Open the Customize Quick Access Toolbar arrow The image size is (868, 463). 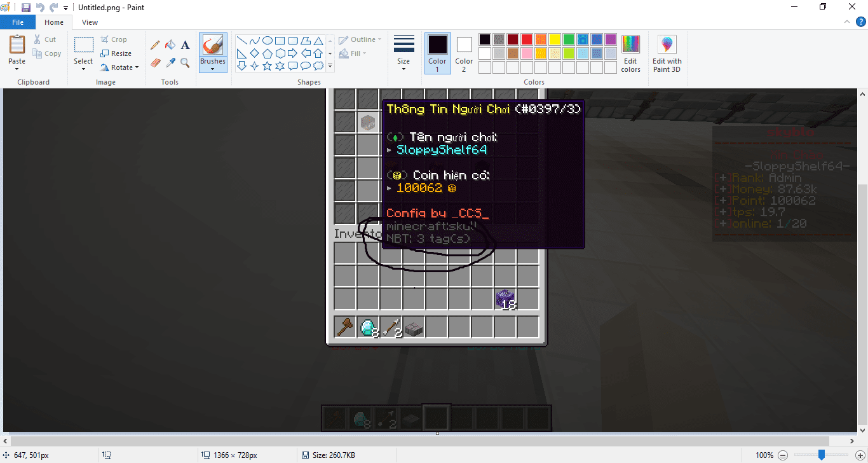[65, 8]
